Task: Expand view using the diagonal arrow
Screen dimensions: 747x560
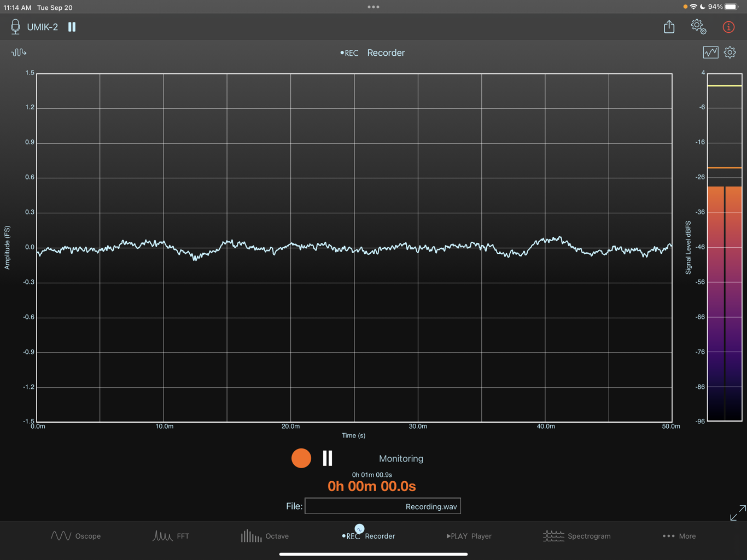Action: (737, 513)
